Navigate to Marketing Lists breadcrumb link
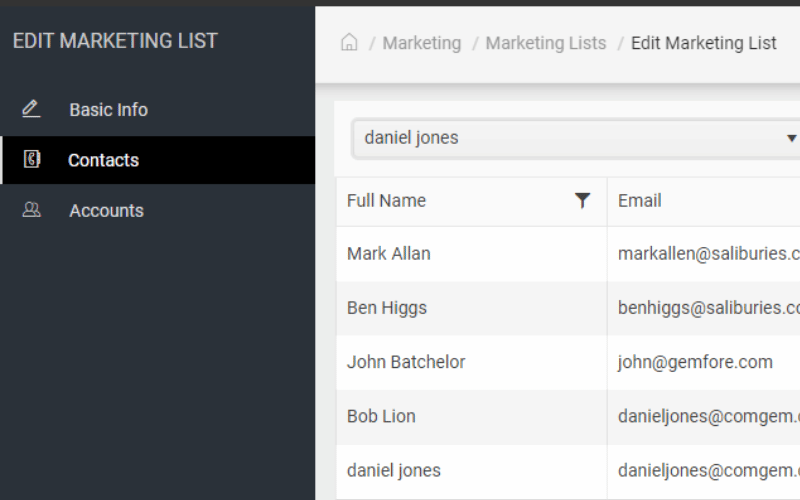The image size is (800, 500). pyautogui.click(x=545, y=43)
